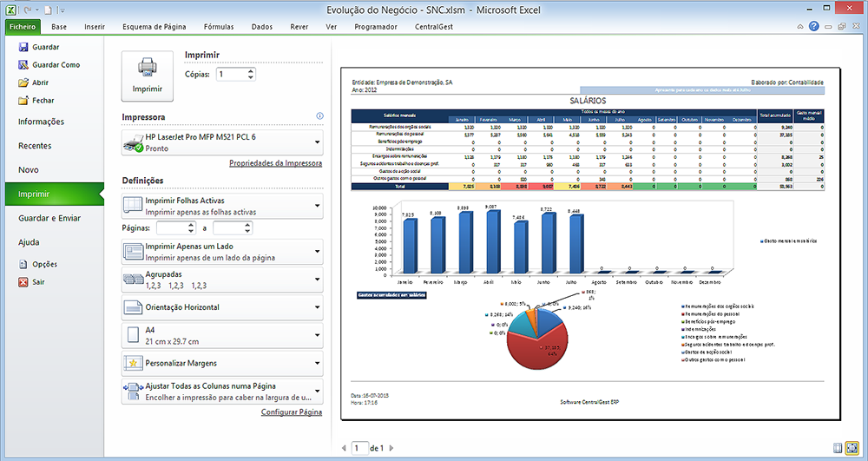
Task: Click the Fechar icon
Action: pos(23,100)
